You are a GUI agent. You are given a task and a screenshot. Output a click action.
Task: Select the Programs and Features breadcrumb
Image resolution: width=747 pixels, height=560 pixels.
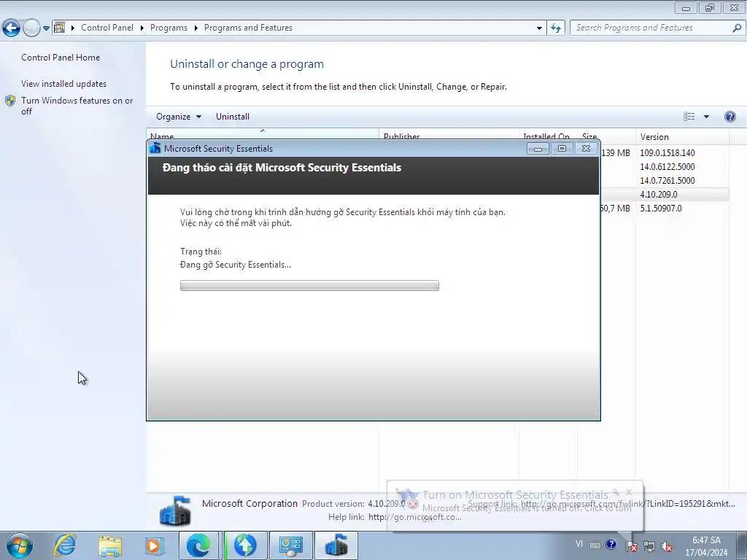[x=248, y=28]
